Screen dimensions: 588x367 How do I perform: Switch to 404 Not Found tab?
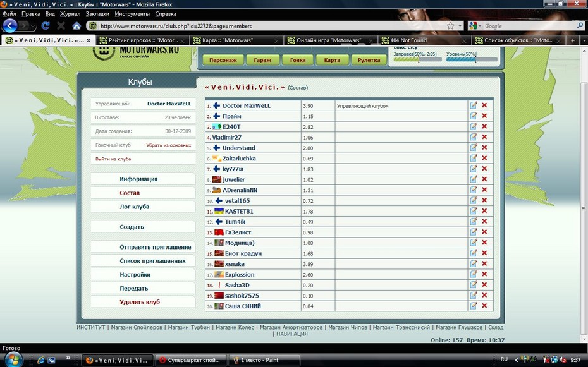tap(424, 40)
